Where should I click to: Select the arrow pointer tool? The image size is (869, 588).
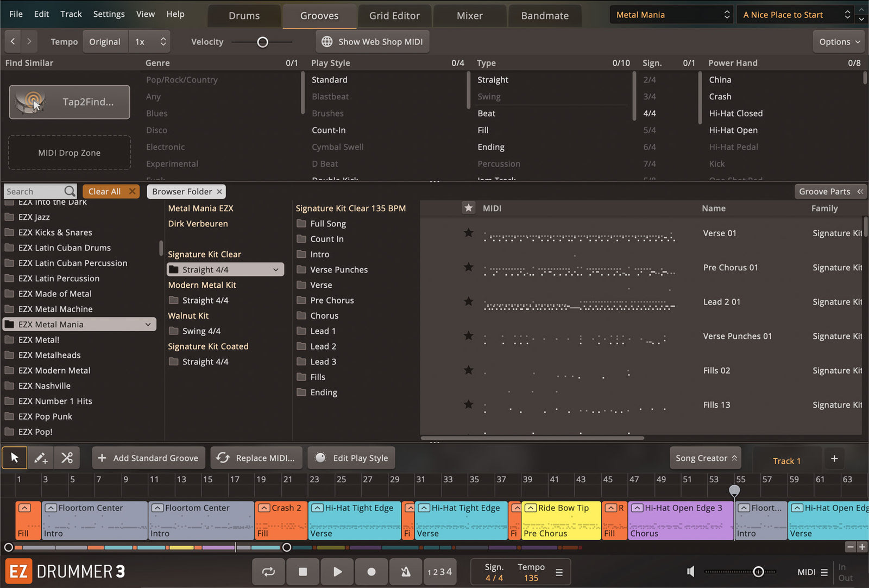[x=15, y=458]
